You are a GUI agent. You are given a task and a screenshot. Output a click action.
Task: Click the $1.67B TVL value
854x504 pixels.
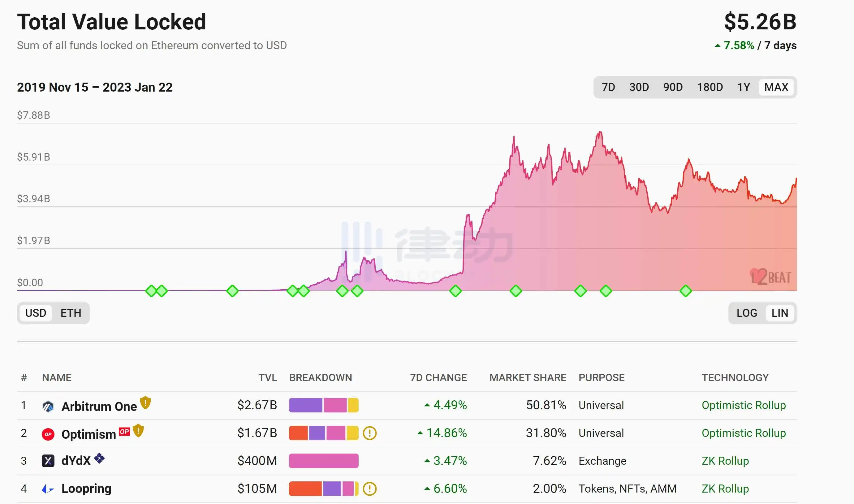[257, 433]
